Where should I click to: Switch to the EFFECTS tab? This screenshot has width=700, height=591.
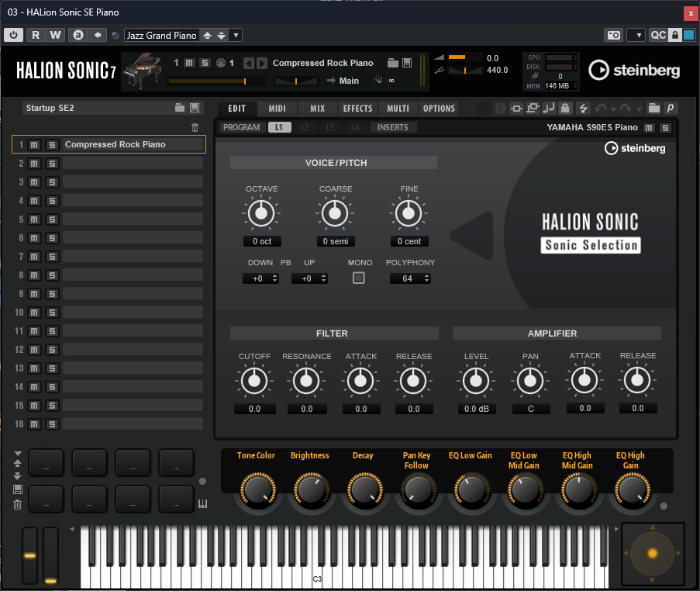click(x=357, y=109)
